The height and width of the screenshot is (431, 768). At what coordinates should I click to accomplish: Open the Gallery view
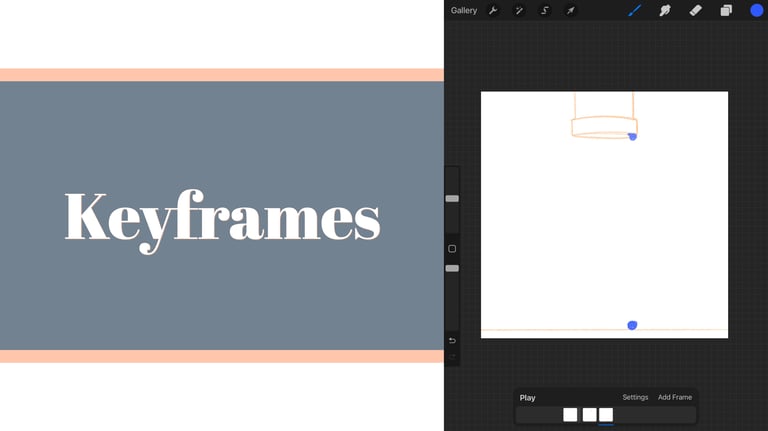coord(463,10)
